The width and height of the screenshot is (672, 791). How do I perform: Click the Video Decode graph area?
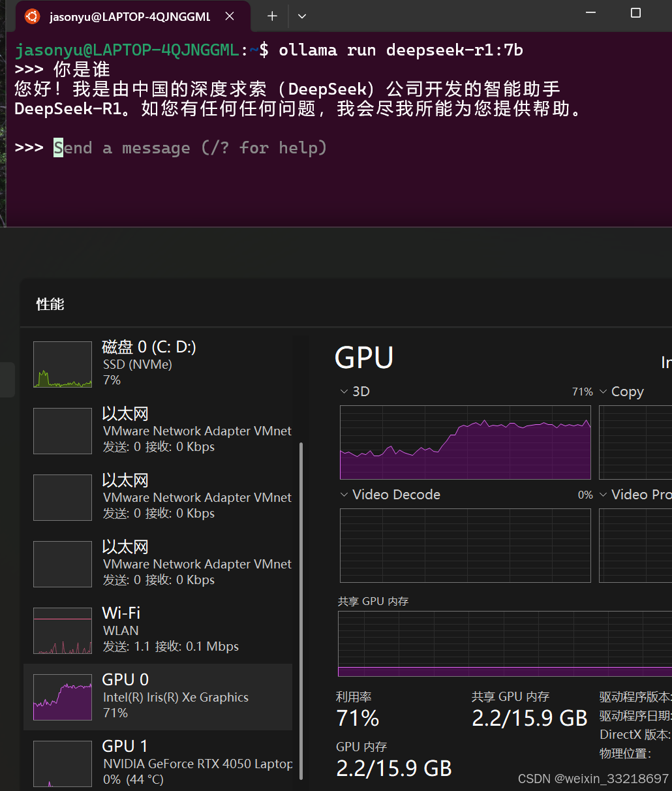point(465,546)
